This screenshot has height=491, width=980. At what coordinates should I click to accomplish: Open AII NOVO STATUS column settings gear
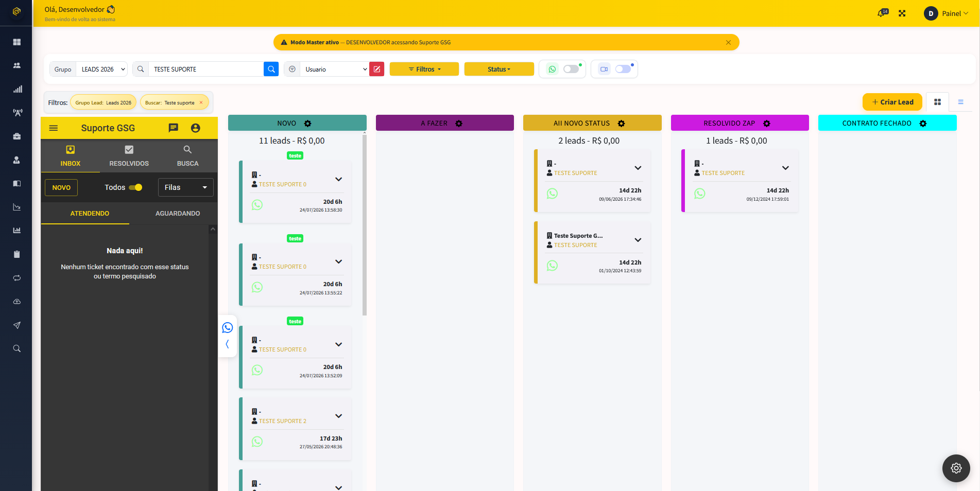pyautogui.click(x=622, y=124)
